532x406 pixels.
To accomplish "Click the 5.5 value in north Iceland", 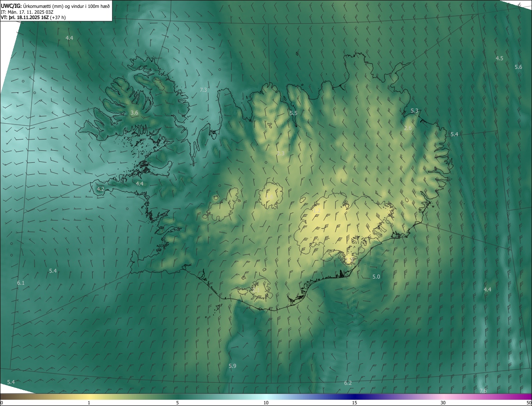I will (293, 113).
